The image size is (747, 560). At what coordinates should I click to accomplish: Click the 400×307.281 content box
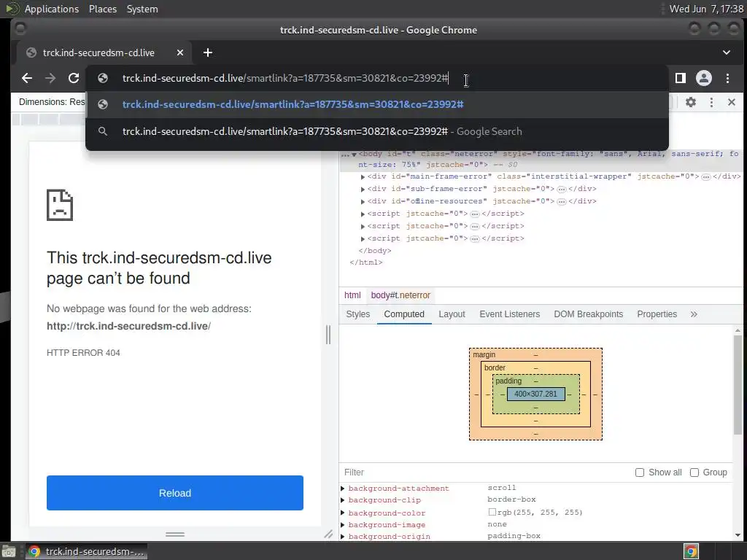(535, 394)
